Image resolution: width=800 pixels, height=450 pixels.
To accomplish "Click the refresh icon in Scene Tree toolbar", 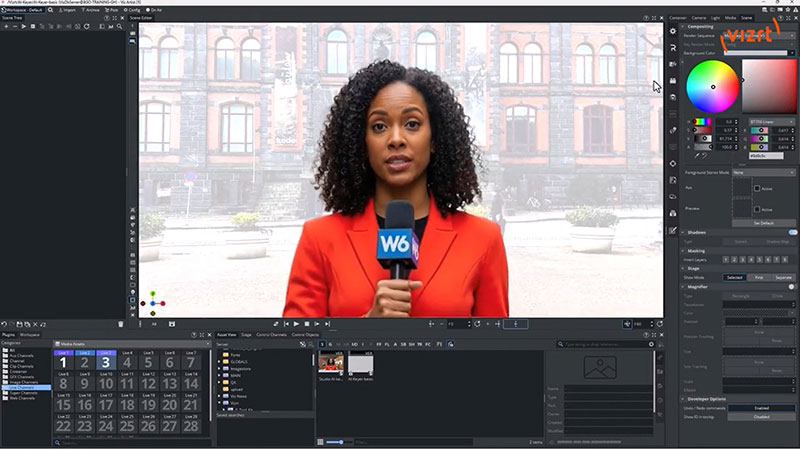I will tap(87, 26).
